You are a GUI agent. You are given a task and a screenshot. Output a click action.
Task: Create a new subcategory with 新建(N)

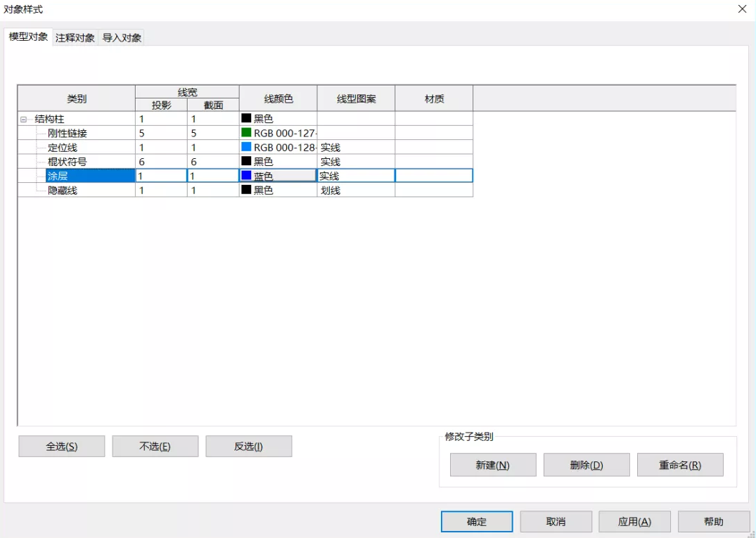(492, 465)
